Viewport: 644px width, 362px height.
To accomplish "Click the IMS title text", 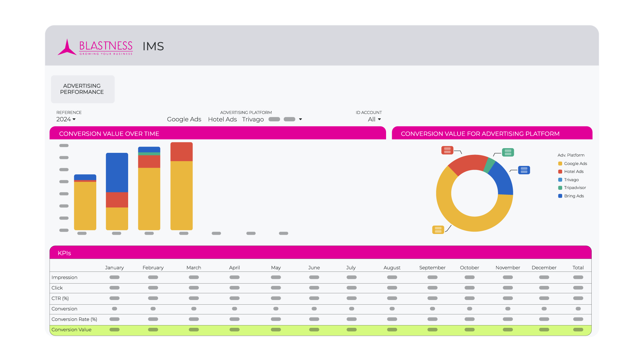I will 153,46.
